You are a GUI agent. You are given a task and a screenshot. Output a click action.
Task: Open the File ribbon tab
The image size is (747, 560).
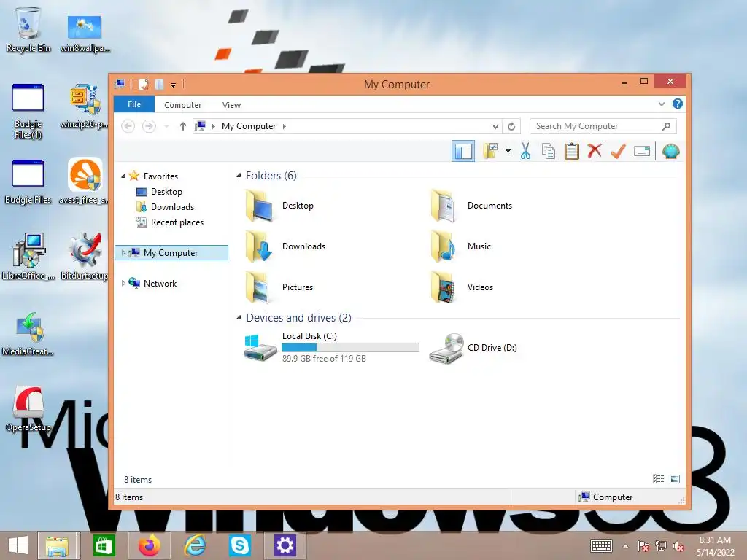coord(134,104)
